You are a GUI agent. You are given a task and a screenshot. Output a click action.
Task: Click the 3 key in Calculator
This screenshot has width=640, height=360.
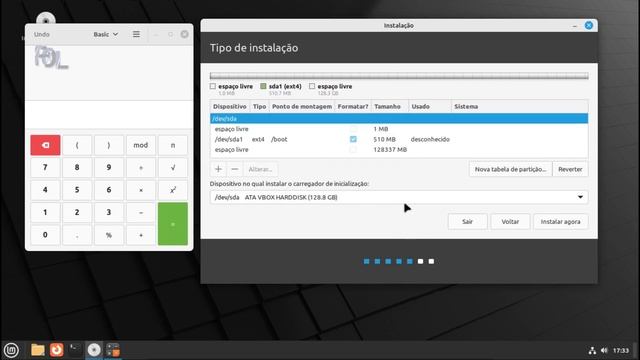[109, 212]
